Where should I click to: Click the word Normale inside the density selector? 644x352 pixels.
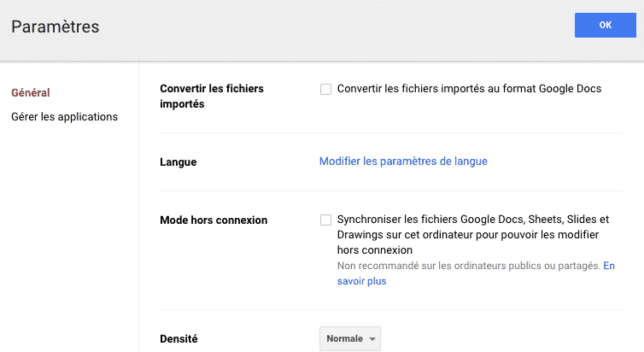(344, 338)
